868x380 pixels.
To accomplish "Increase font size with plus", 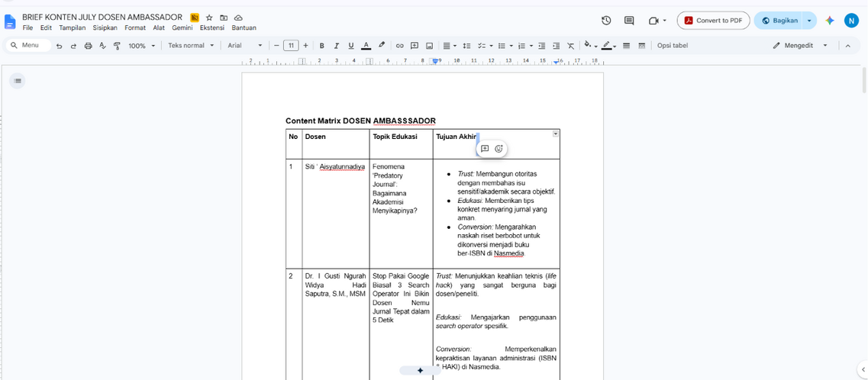I will [x=305, y=46].
